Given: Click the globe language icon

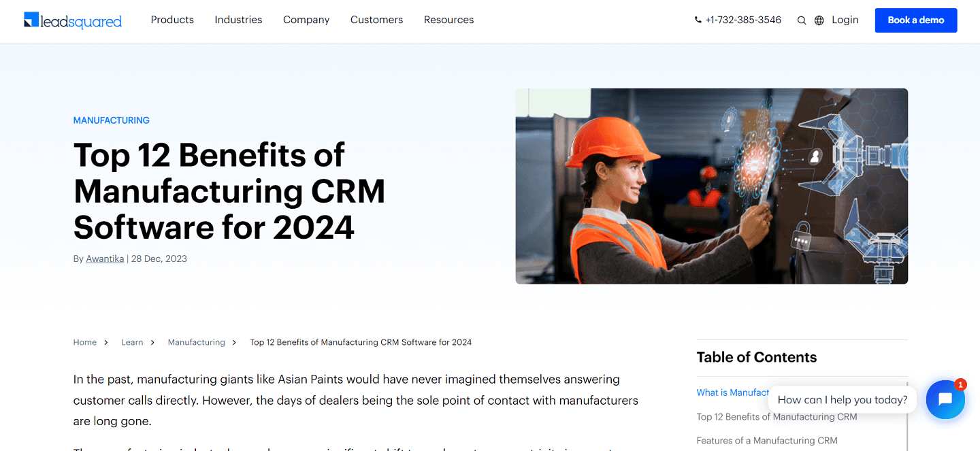Looking at the screenshot, I should (x=819, y=20).
